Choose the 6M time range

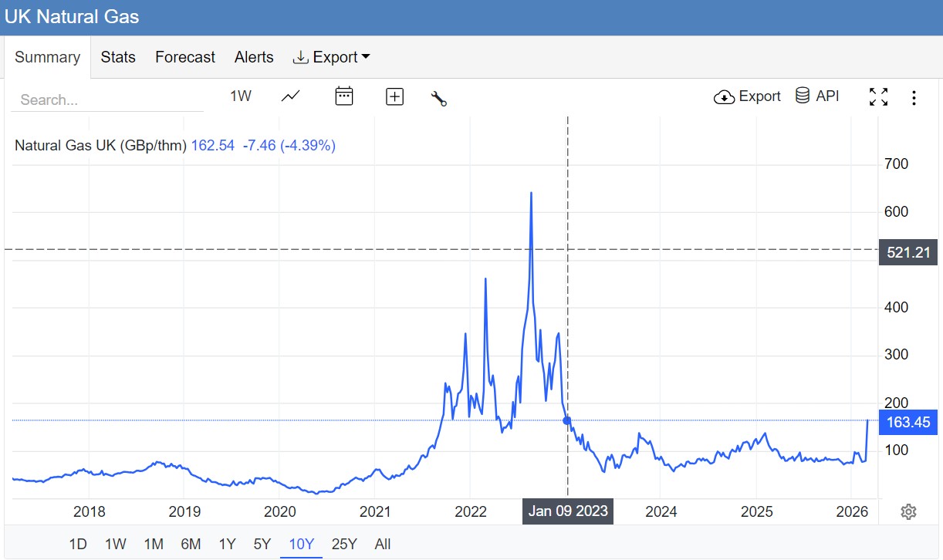(191, 544)
